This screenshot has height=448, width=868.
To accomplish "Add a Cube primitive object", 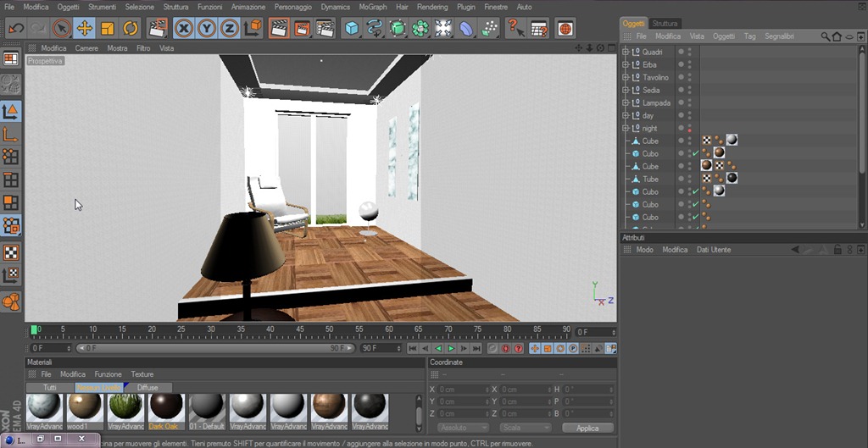I will pos(352,28).
